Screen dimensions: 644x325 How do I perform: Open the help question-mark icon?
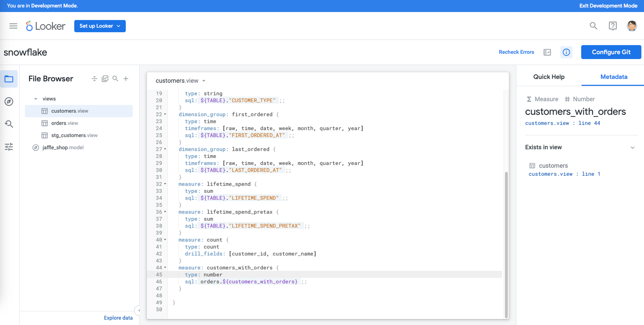[x=612, y=26]
